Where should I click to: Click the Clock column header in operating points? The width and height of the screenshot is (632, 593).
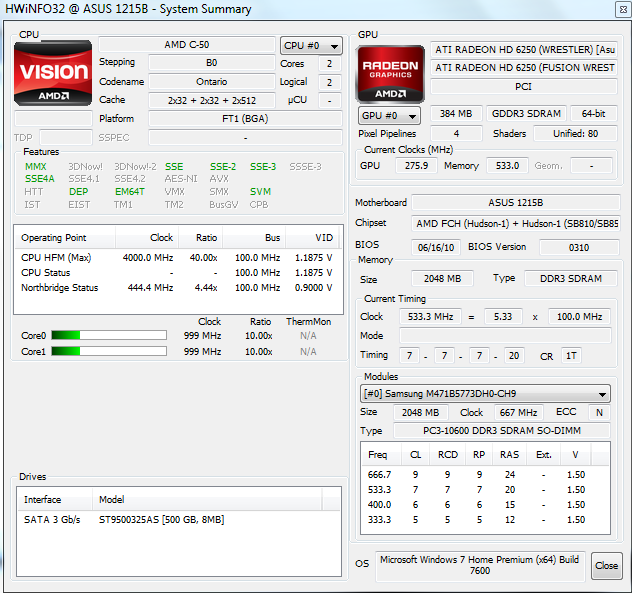pos(147,238)
